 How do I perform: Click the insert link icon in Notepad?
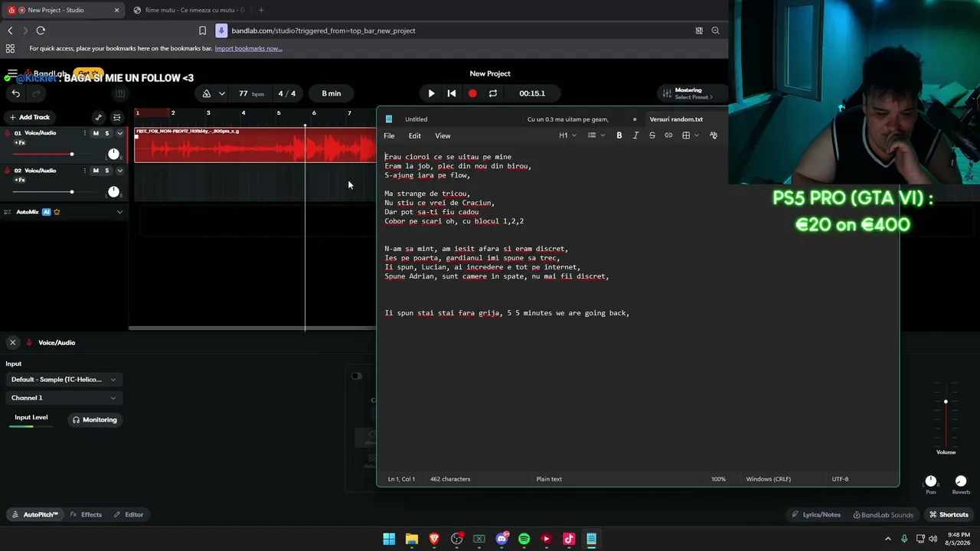click(x=668, y=135)
